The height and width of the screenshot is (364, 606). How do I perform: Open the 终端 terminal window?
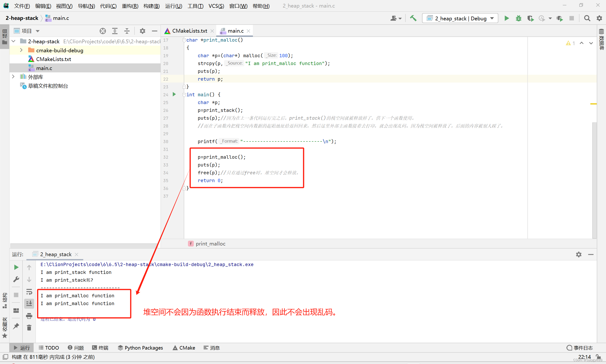point(100,348)
